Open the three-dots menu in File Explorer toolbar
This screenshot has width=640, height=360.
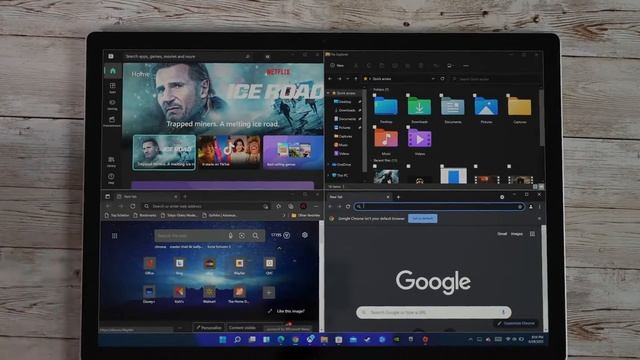pos(466,66)
